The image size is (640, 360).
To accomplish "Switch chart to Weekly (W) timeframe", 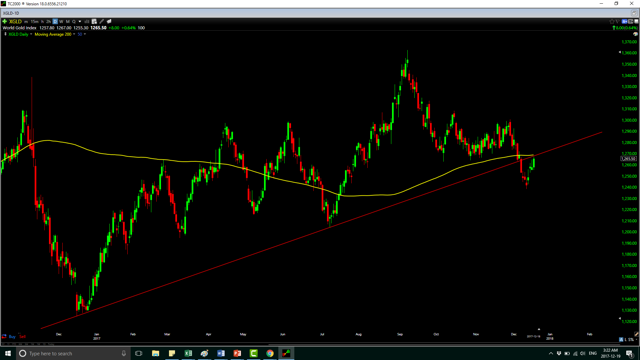I will tap(61, 21).
